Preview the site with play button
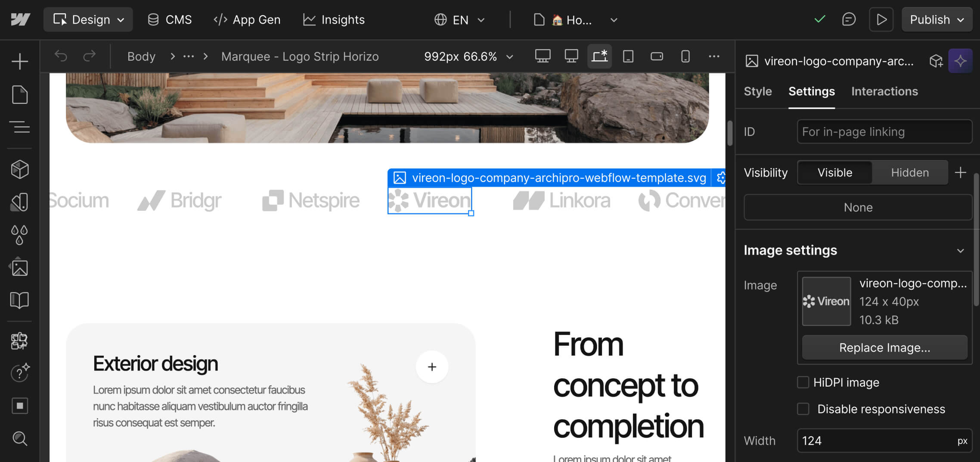This screenshot has height=462, width=980. coord(881,19)
